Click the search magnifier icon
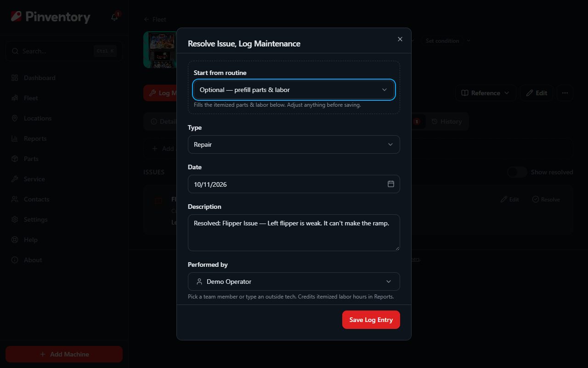 (15, 51)
